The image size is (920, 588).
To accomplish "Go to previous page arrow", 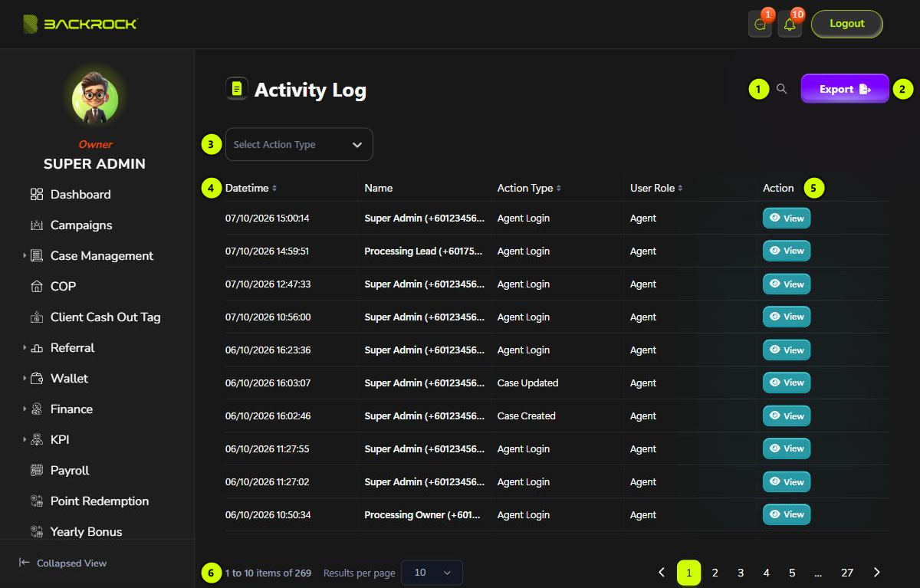I will 662,573.
